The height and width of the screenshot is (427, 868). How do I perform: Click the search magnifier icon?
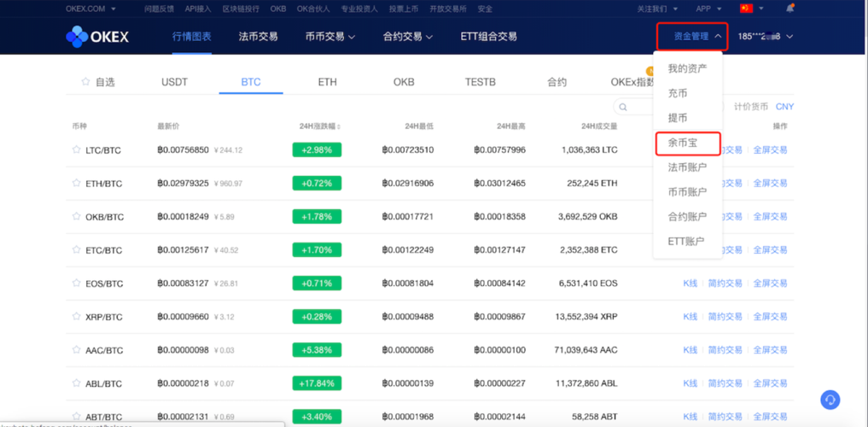(x=623, y=107)
